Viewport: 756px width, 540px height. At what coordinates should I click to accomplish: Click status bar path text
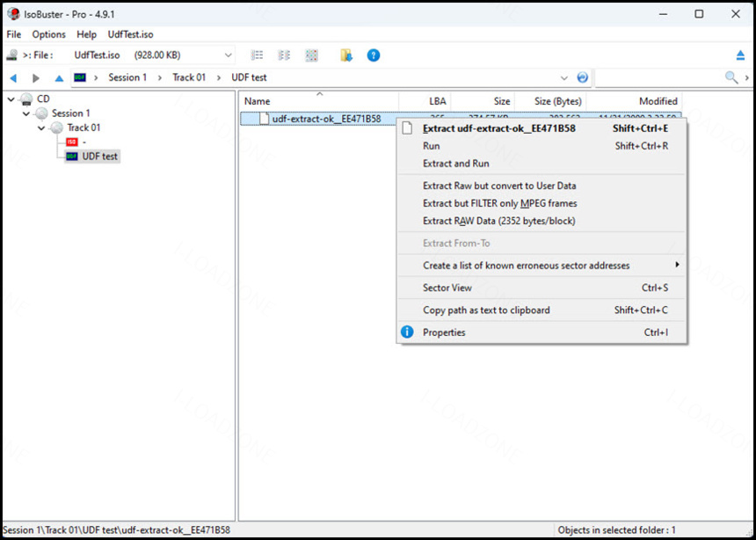[x=116, y=529]
